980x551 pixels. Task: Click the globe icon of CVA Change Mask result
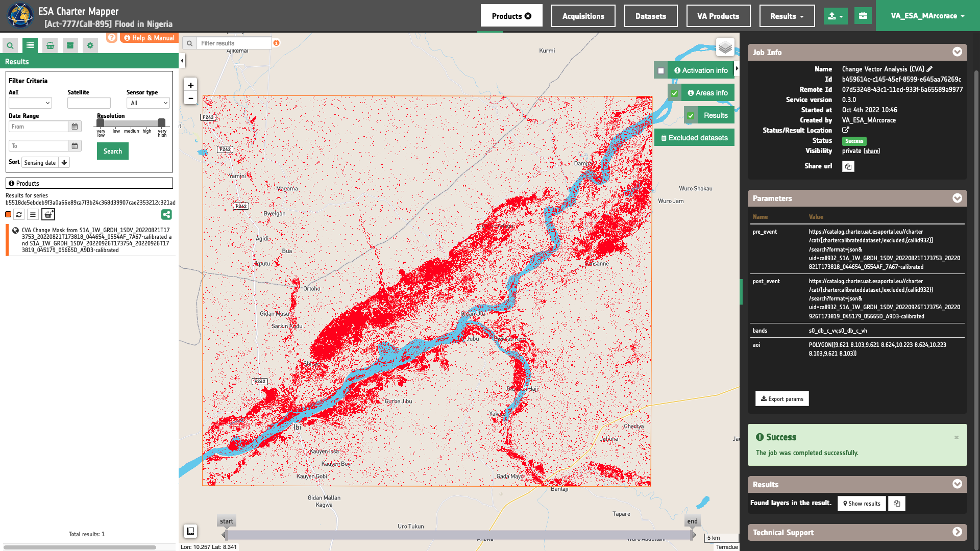coord(16,231)
